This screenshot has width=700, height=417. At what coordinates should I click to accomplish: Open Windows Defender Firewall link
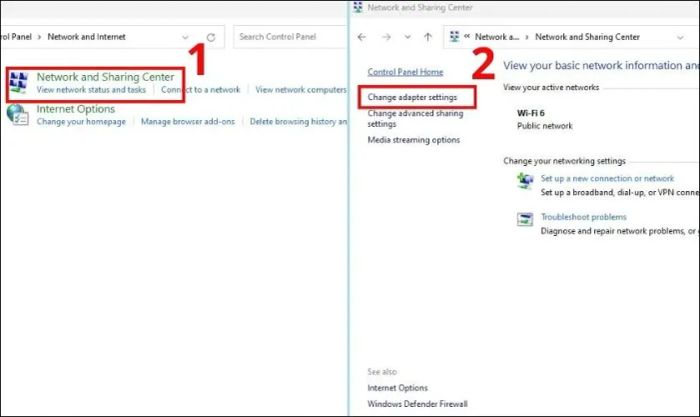[x=417, y=404]
